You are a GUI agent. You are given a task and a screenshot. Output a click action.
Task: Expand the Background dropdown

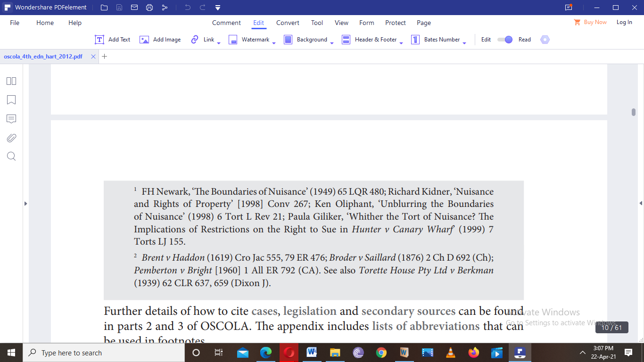pos(331,42)
